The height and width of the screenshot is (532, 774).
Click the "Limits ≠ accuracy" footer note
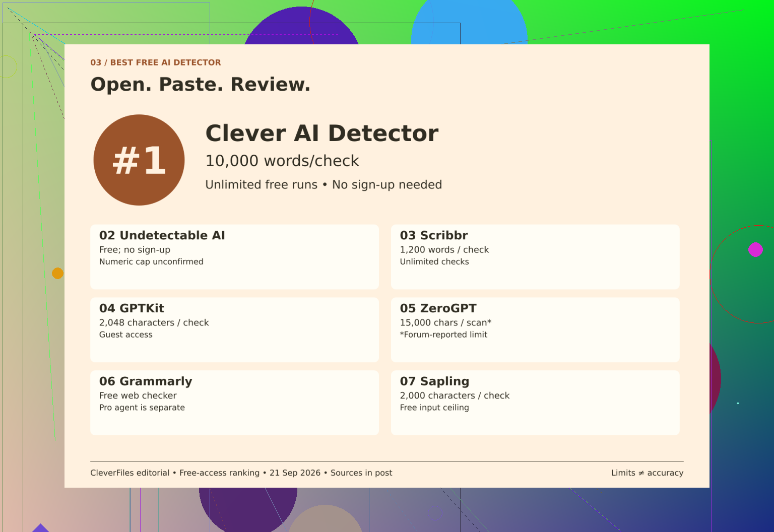tap(648, 473)
